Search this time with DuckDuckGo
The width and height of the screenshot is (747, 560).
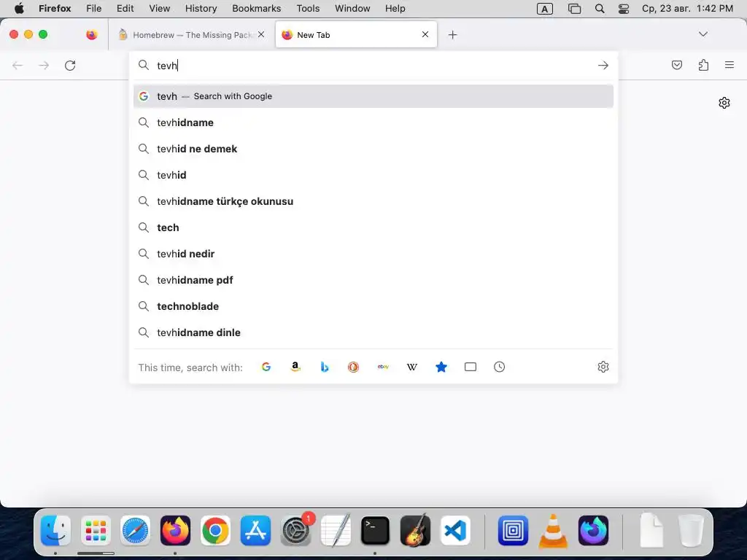354,367
